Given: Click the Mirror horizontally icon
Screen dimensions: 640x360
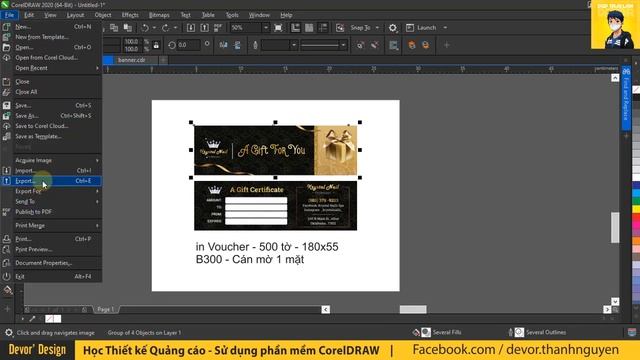Looking at the screenshot, I should pyautogui.click(x=223, y=45).
